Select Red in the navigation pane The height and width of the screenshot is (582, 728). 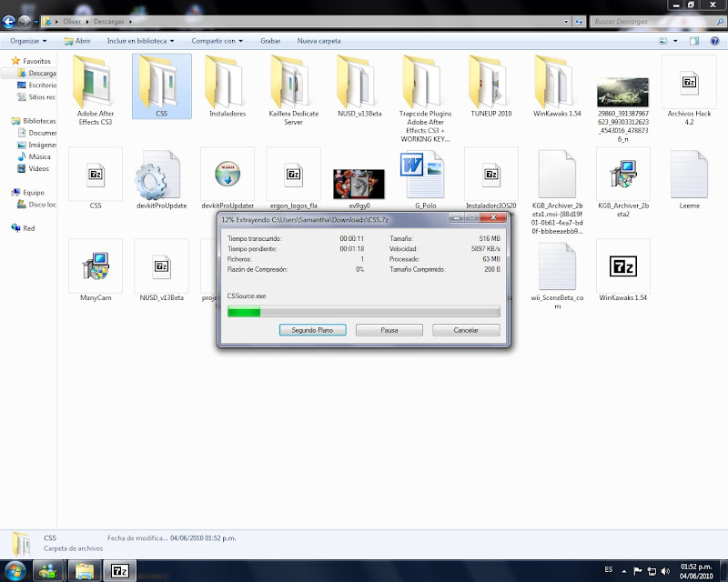coord(23,228)
